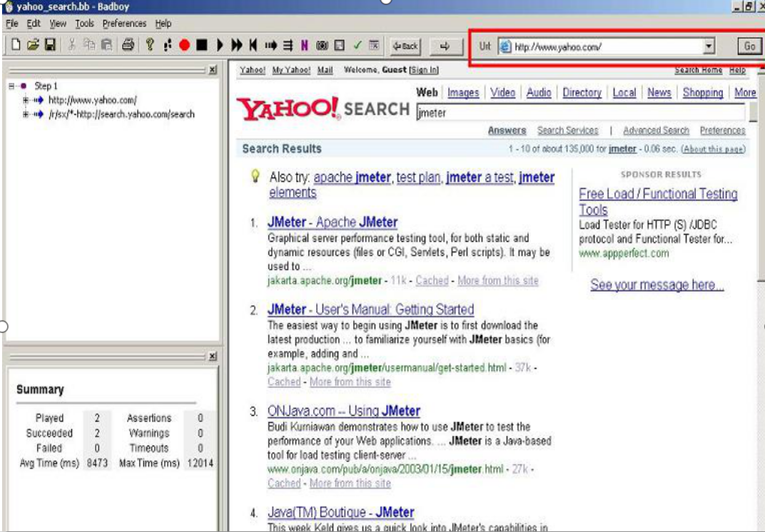
Task: Click the Advanced Search link
Action: point(656,131)
